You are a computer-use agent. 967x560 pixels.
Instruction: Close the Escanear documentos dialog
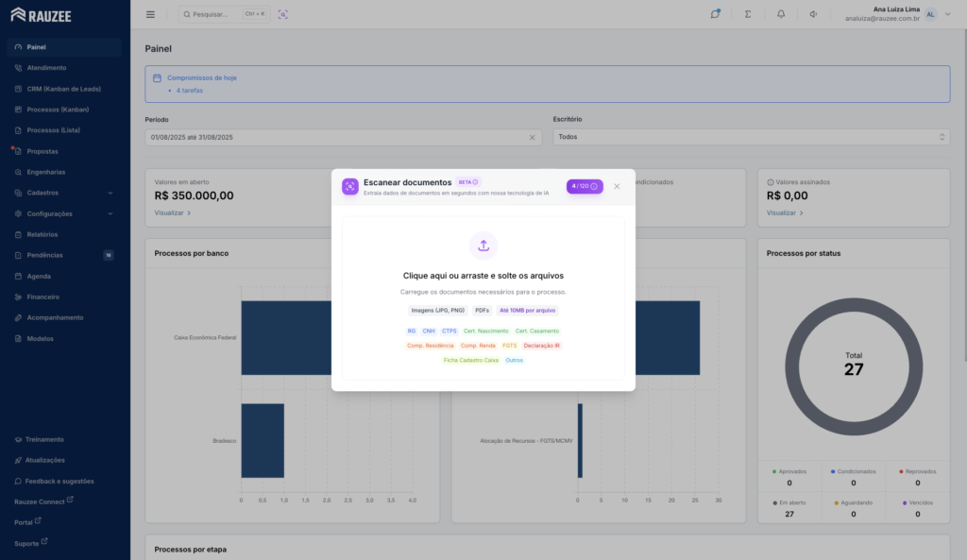point(617,186)
